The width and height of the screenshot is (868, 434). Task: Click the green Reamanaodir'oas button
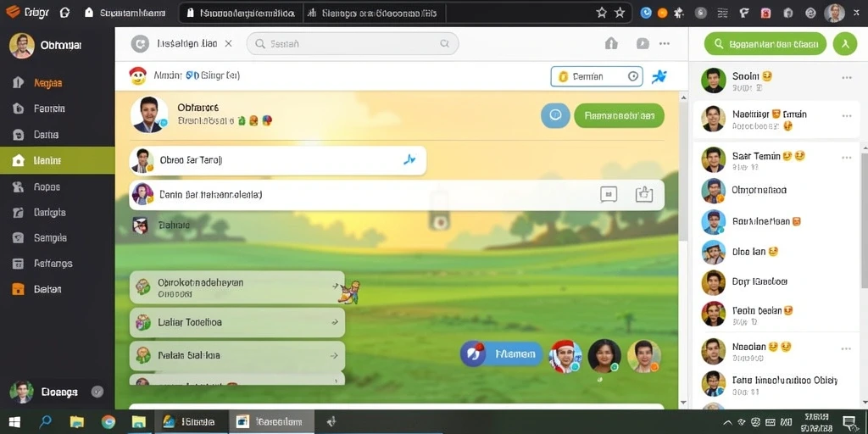point(620,115)
